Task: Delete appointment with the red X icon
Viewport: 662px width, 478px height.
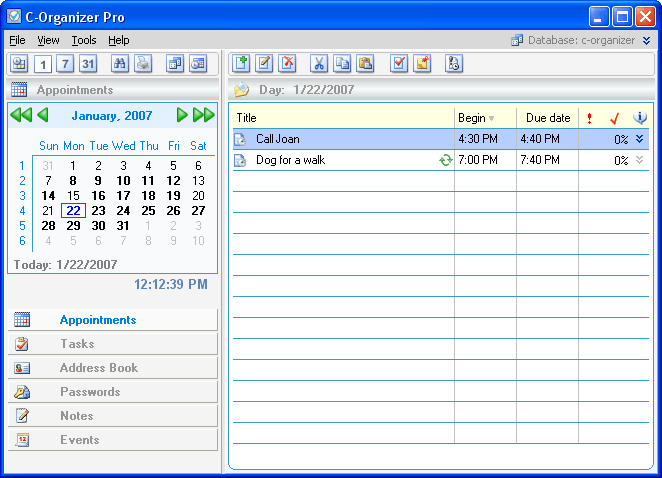Action: [x=288, y=64]
